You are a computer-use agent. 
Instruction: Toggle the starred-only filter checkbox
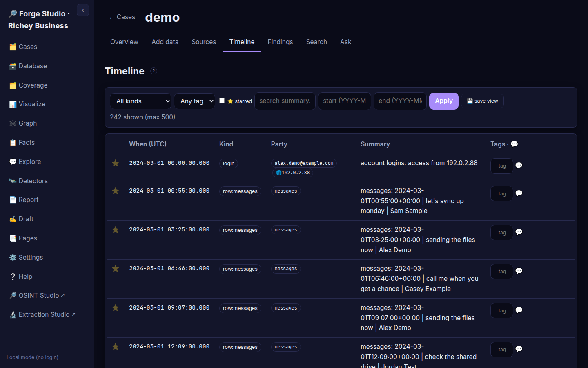click(x=222, y=100)
